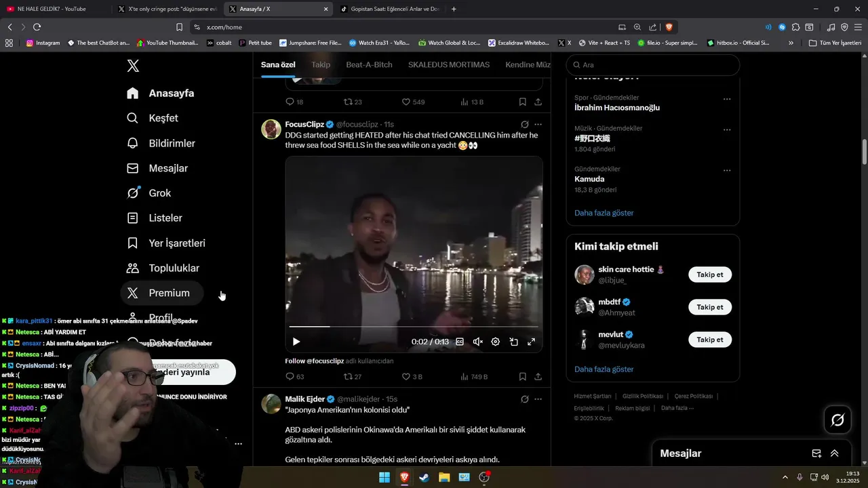Screen dimensions: 868x488
Task: Toggle captions on FocusClipz video
Action: point(460,342)
